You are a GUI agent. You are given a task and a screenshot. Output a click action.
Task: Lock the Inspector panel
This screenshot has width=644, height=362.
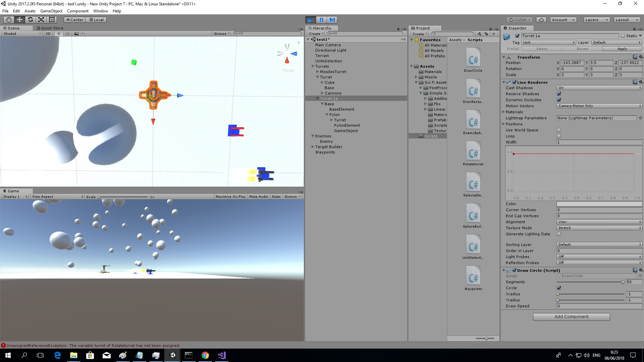pyautogui.click(x=634, y=29)
